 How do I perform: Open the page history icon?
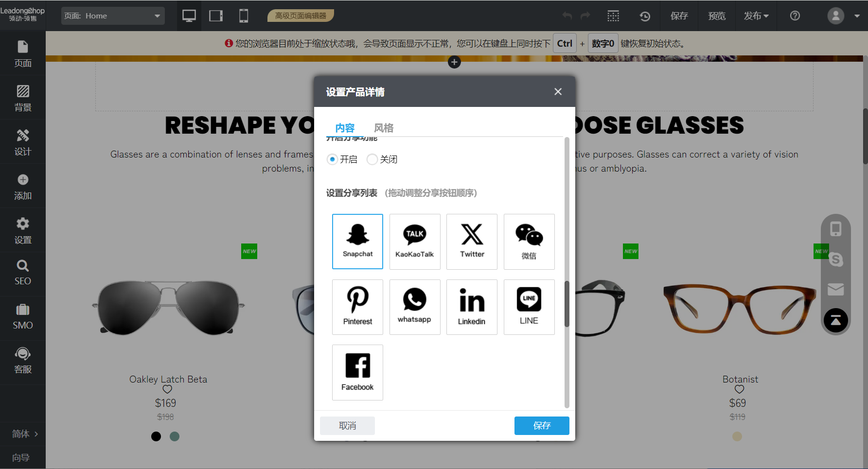[x=645, y=16]
